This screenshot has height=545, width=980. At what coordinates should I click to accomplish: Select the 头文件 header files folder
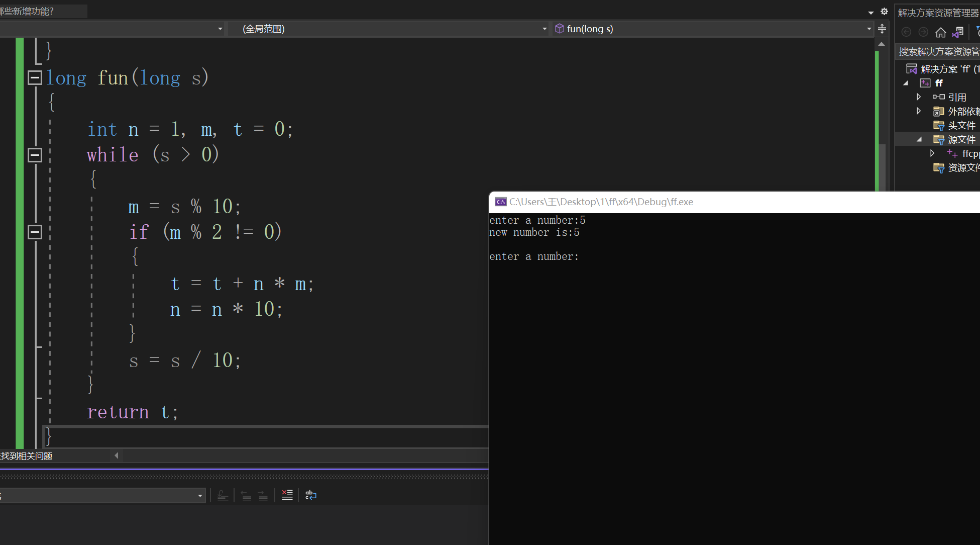[961, 125]
